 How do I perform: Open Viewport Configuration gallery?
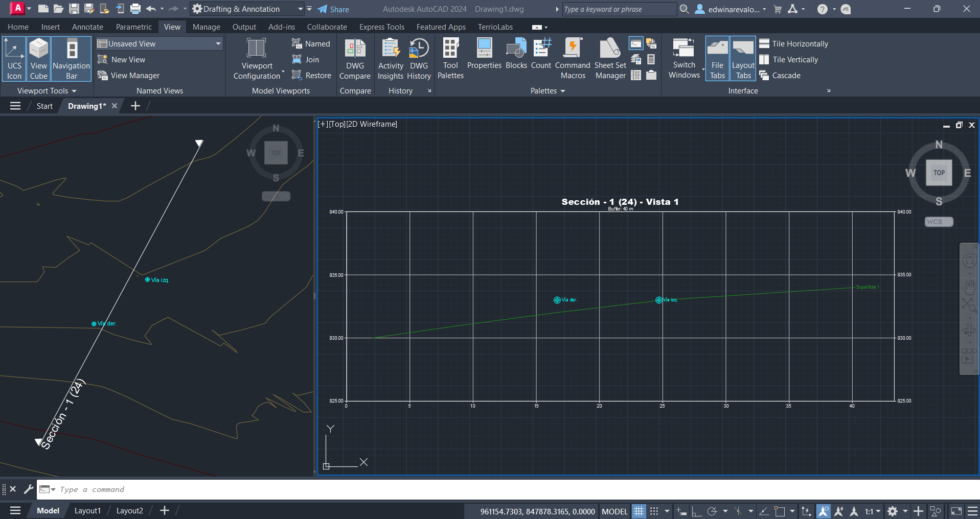point(257,59)
